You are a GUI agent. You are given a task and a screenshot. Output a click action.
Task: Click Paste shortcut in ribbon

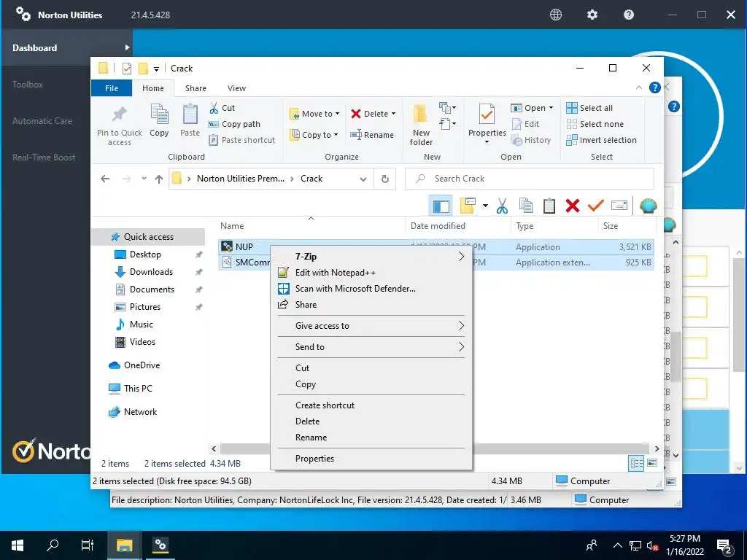tap(242, 140)
